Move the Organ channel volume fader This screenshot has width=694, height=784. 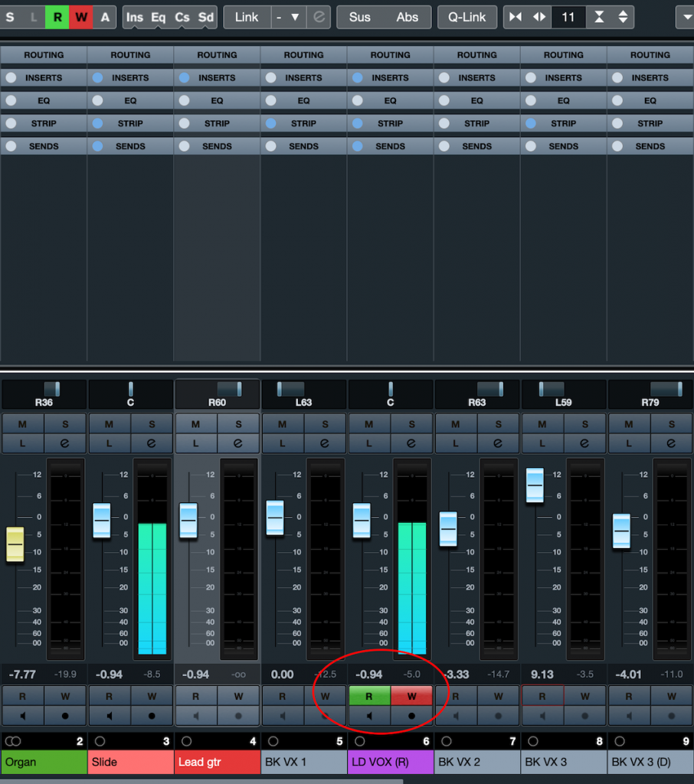(15, 544)
